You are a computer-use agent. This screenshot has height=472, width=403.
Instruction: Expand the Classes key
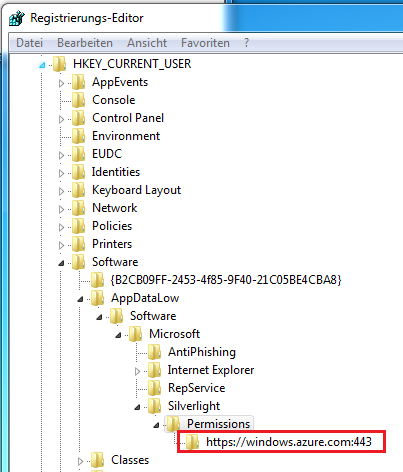click(x=80, y=461)
